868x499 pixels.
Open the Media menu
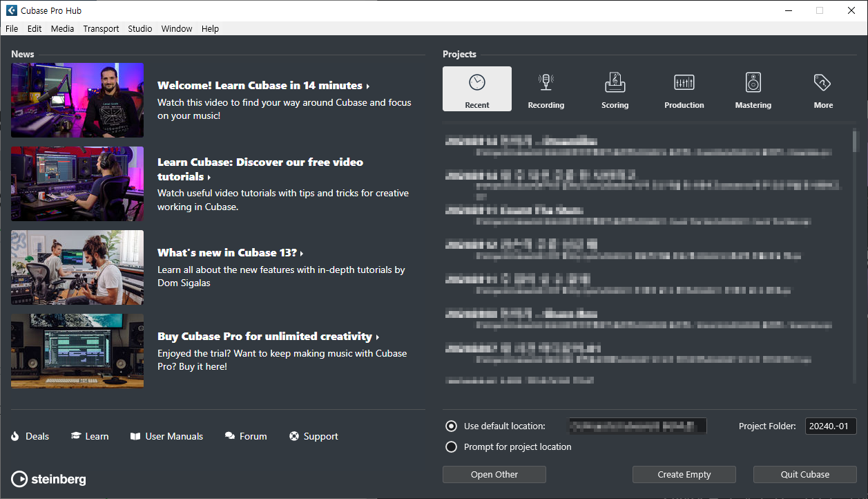click(62, 28)
